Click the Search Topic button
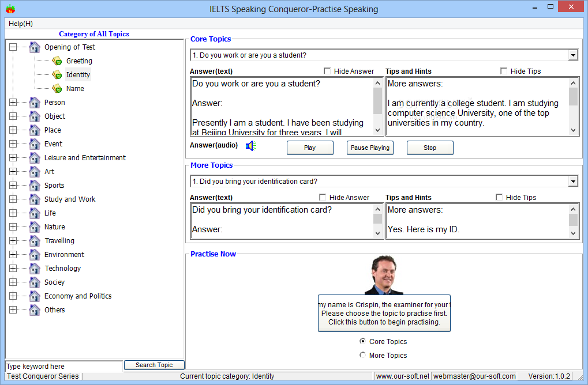The width and height of the screenshot is (588, 385). coord(154,365)
